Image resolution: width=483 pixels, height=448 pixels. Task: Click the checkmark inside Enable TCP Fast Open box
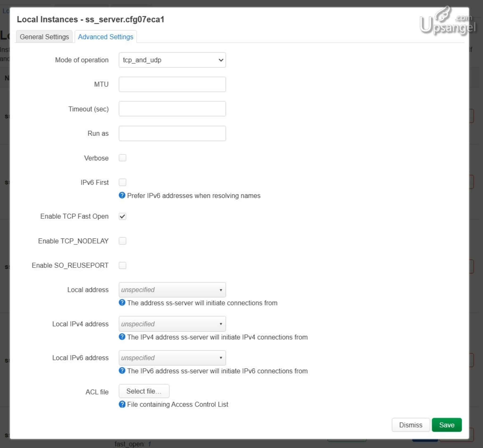[123, 216]
